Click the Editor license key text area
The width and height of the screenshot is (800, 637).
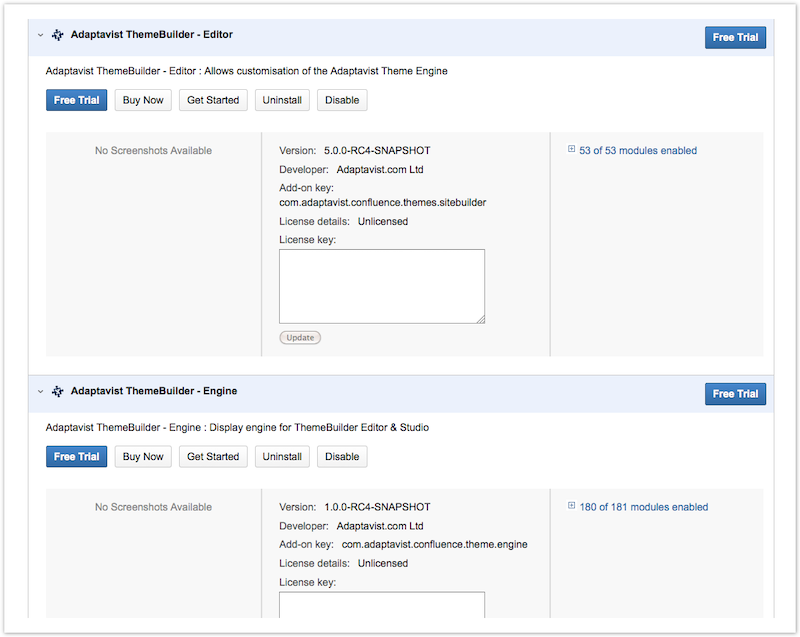click(382, 286)
